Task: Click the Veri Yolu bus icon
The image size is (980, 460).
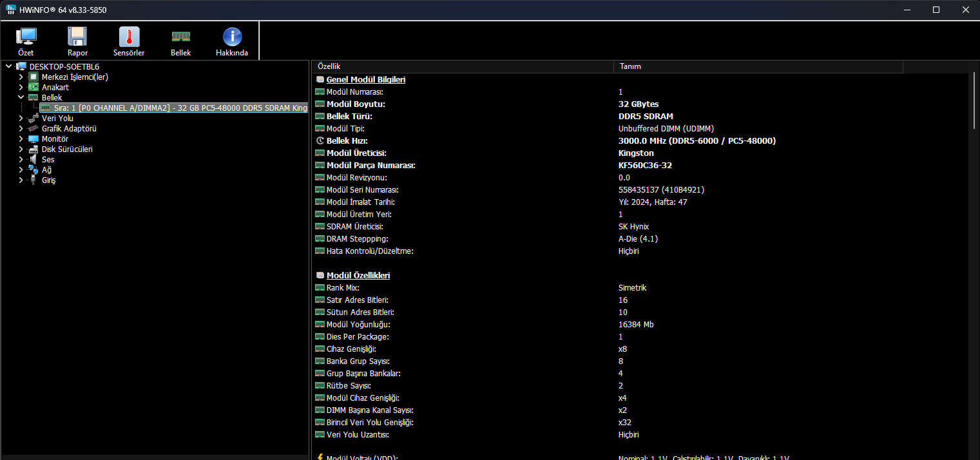Action: click(34, 118)
